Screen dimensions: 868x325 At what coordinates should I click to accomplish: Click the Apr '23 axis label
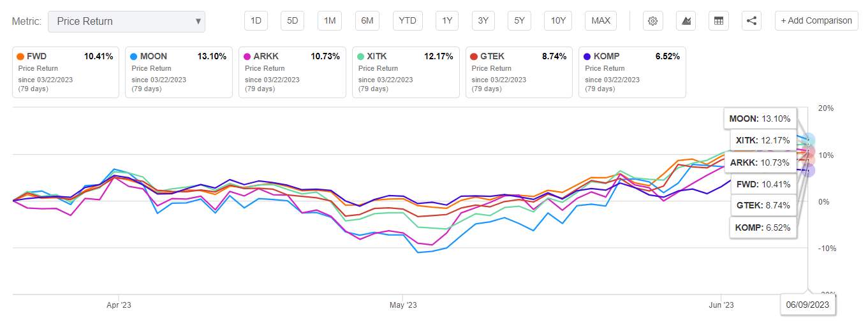118,305
